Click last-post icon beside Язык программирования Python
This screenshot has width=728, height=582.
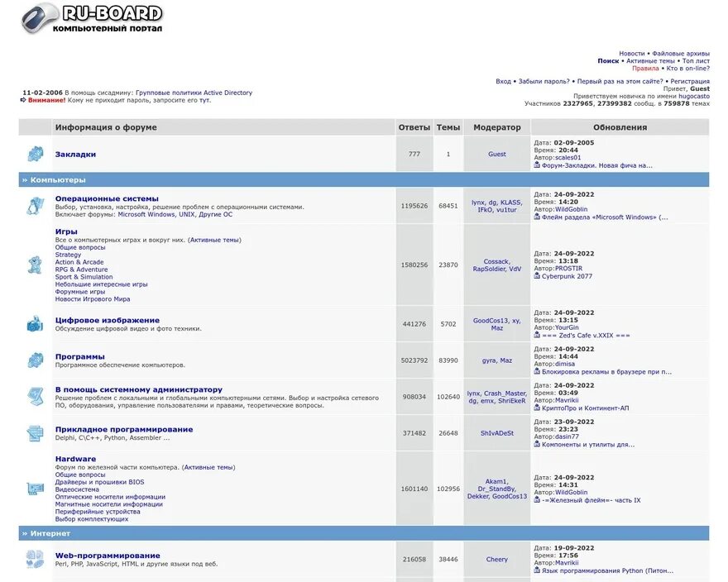[537, 570]
